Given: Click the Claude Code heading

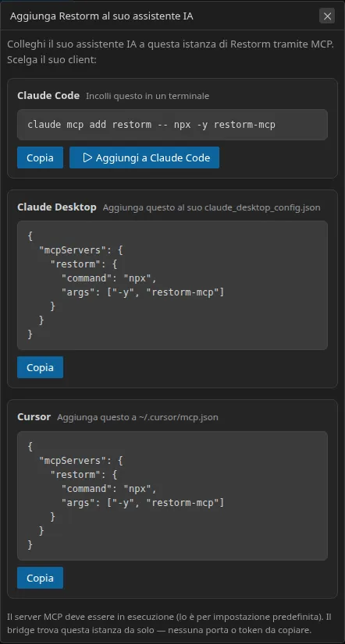Looking at the screenshot, I should pos(48,96).
